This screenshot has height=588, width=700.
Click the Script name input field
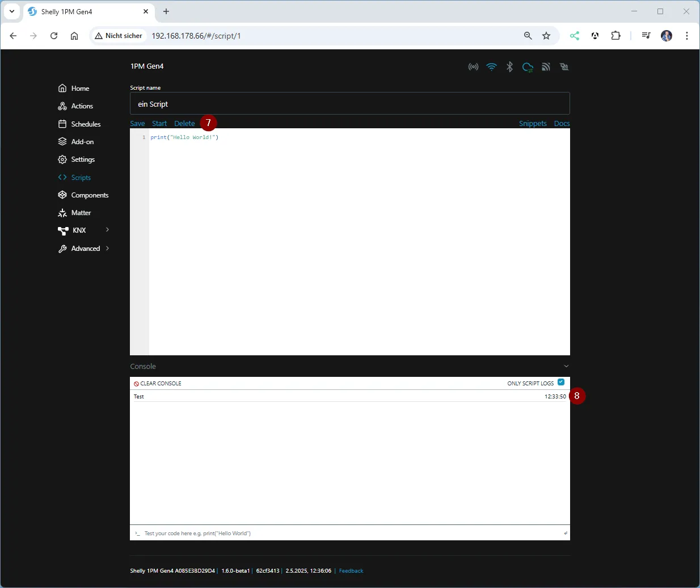coord(349,104)
